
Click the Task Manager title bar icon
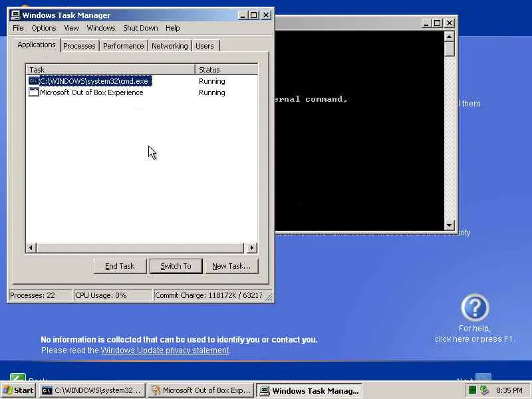point(15,15)
